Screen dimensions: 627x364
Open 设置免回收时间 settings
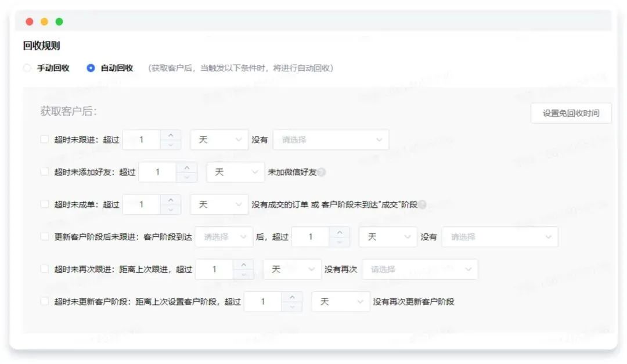[x=571, y=113]
